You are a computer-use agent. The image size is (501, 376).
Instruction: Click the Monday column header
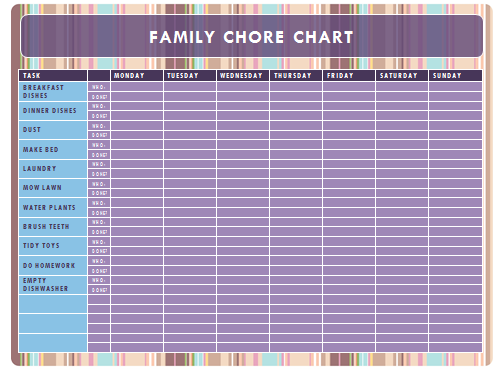(x=137, y=76)
